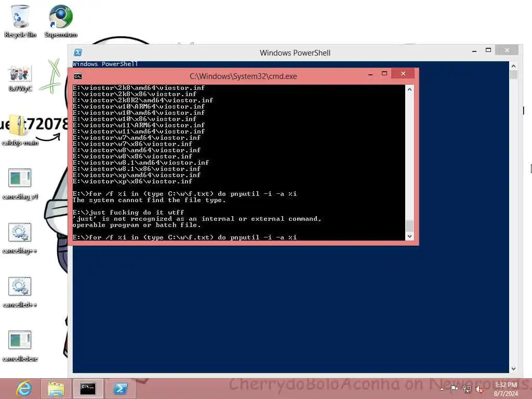Click the line E:\viostor\w11\amd64\viostor.inf
The image size is (532, 399).
[x=139, y=131]
